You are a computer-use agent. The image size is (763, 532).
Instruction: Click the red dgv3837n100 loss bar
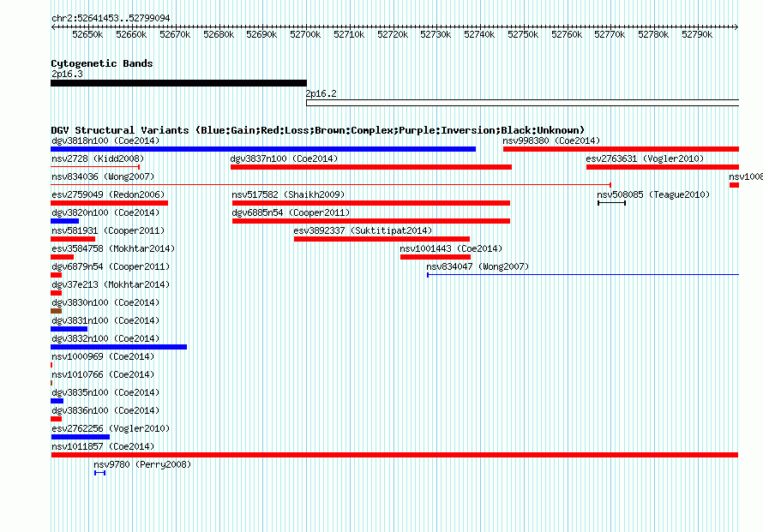tap(370, 167)
